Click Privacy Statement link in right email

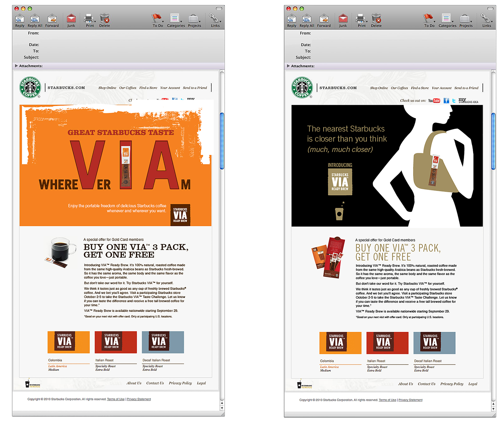pos(410,400)
